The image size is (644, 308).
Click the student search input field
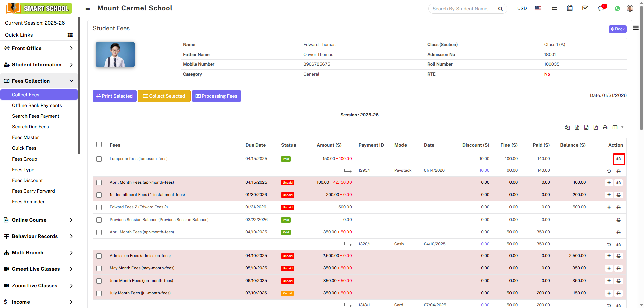point(462,9)
